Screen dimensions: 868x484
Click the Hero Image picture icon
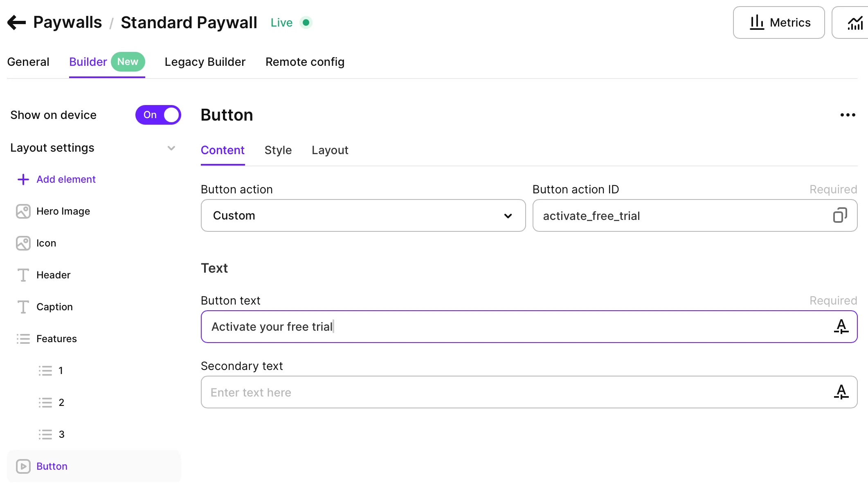[23, 211]
